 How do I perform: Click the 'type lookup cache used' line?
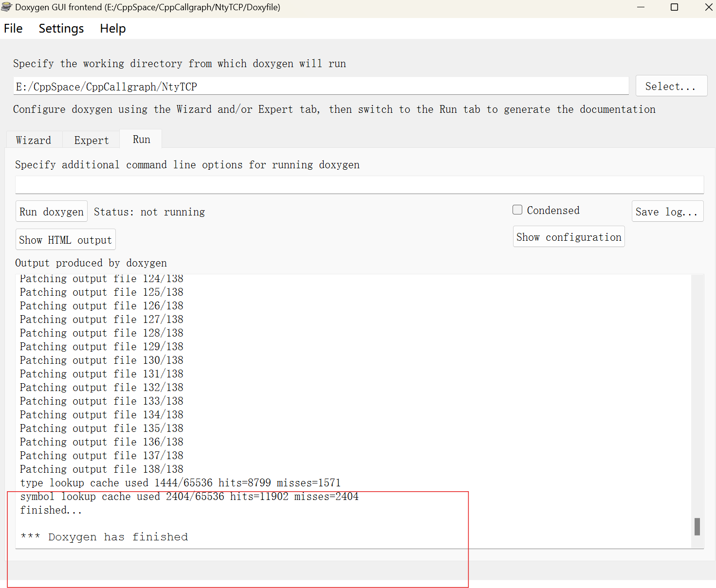click(181, 482)
